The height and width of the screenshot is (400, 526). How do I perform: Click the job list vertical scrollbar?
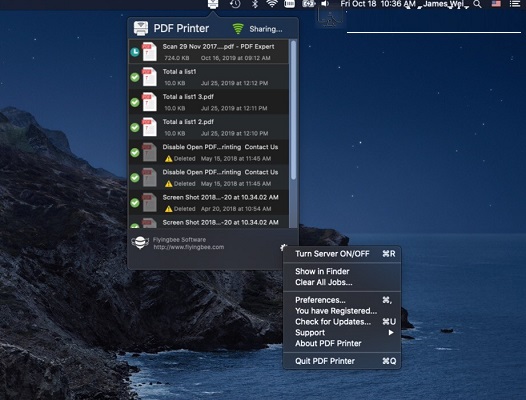pyautogui.click(x=293, y=110)
